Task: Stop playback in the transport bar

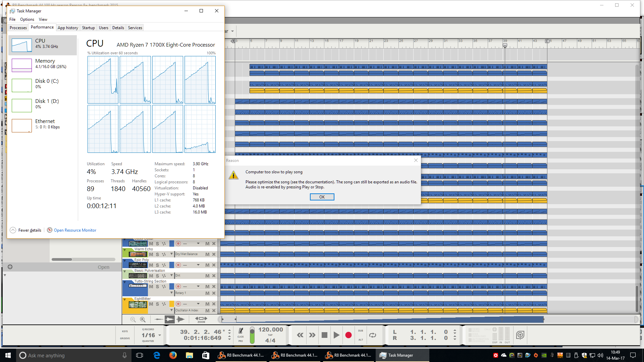Action: (324, 335)
